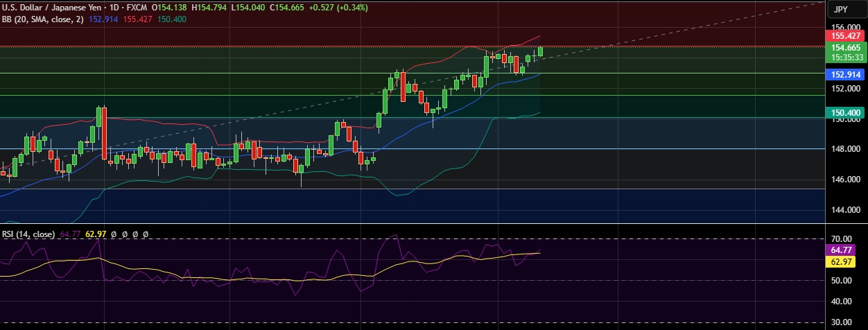Click the U.S. Dollar / Japanese Yen symbol title
Screen dimensions: 868x330
pyautogui.click(x=50, y=7)
